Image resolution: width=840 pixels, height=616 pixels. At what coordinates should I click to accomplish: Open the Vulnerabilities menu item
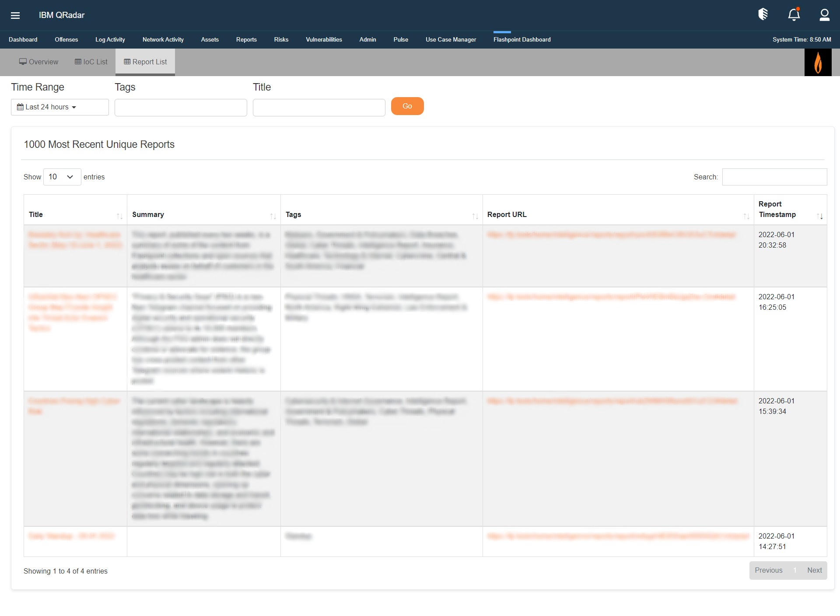coord(324,39)
